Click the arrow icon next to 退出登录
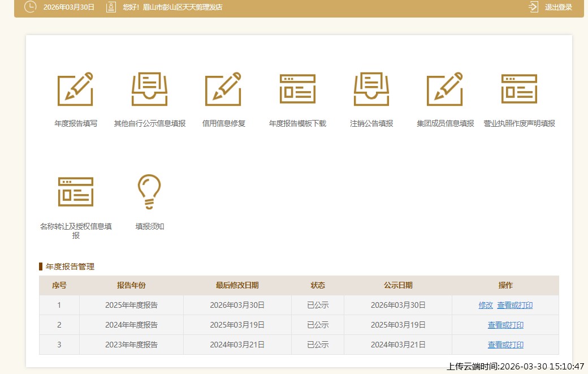The image size is (588, 374). [532, 7]
